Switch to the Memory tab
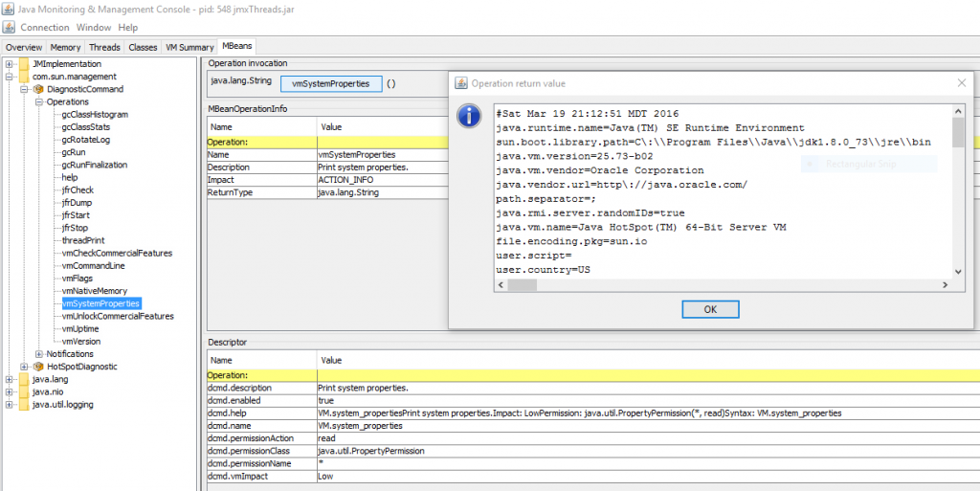Viewport: 980px width, 491px height. tap(66, 47)
